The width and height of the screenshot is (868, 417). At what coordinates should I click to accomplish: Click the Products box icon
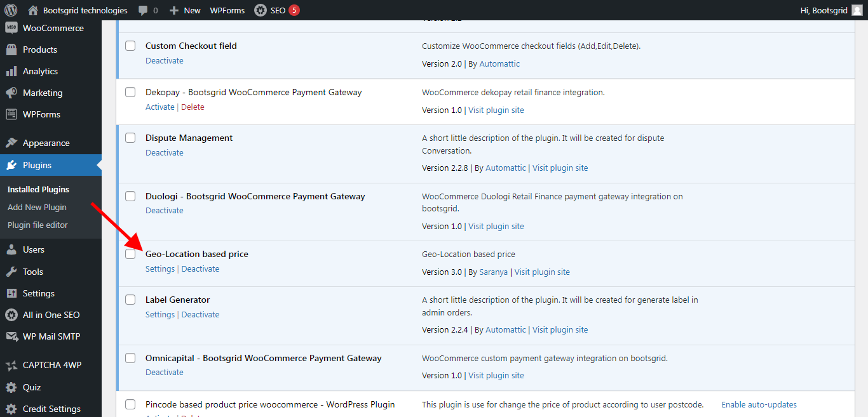pyautogui.click(x=11, y=50)
